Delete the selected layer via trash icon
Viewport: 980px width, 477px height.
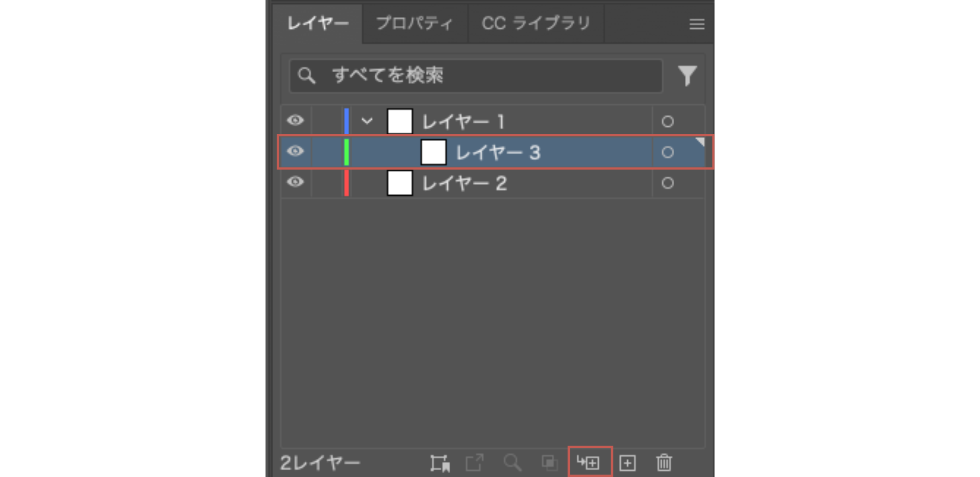(x=665, y=462)
